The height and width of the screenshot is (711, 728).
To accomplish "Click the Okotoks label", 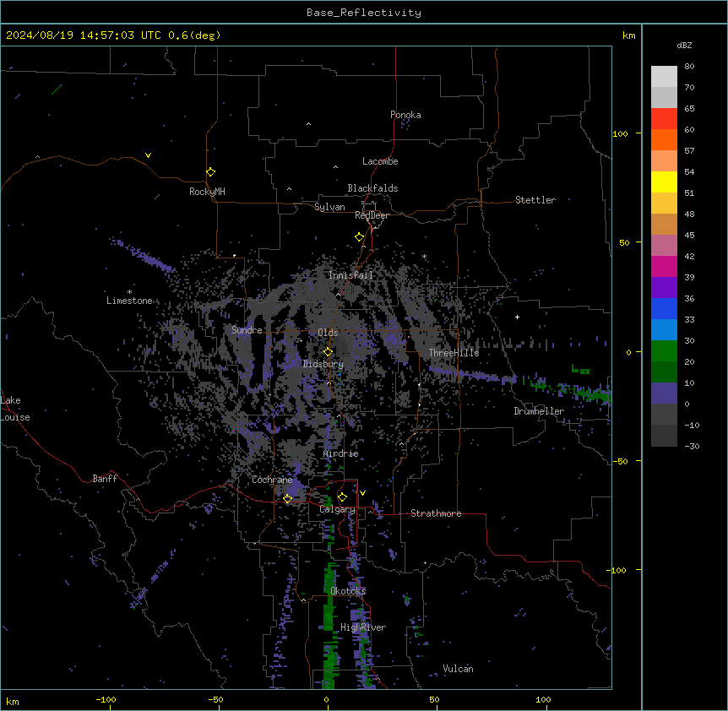I will pos(348,591).
